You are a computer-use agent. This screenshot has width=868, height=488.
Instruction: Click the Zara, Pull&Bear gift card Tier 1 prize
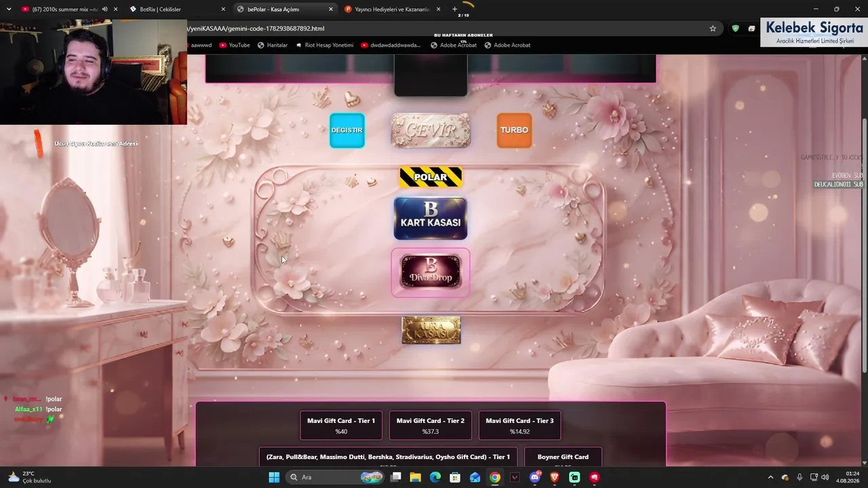[x=388, y=457]
